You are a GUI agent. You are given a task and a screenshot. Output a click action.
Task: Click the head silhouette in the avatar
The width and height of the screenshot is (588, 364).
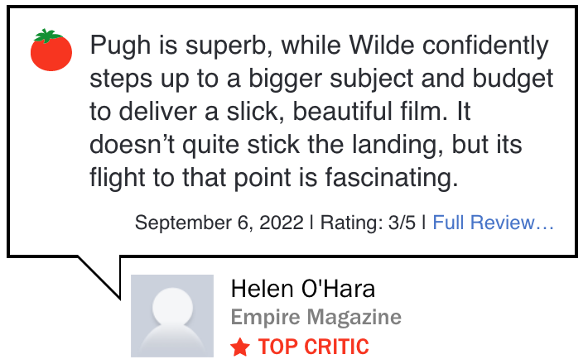coord(172,307)
